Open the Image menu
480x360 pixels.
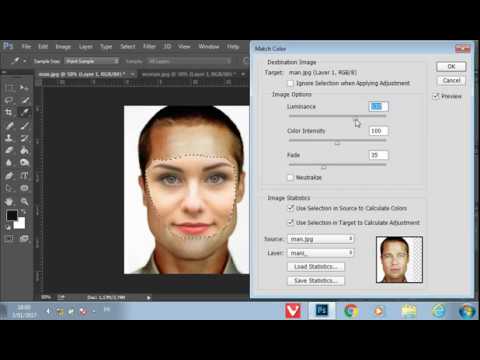(63, 46)
